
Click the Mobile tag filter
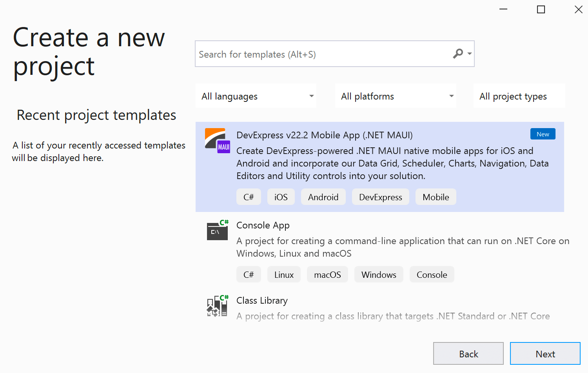pyautogui.click(x=436, y=197)
